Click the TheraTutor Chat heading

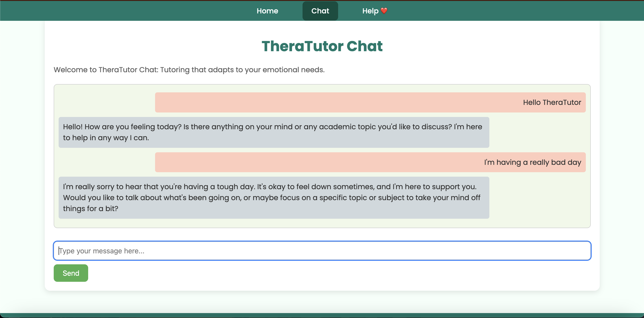click(x=322, y=46)
